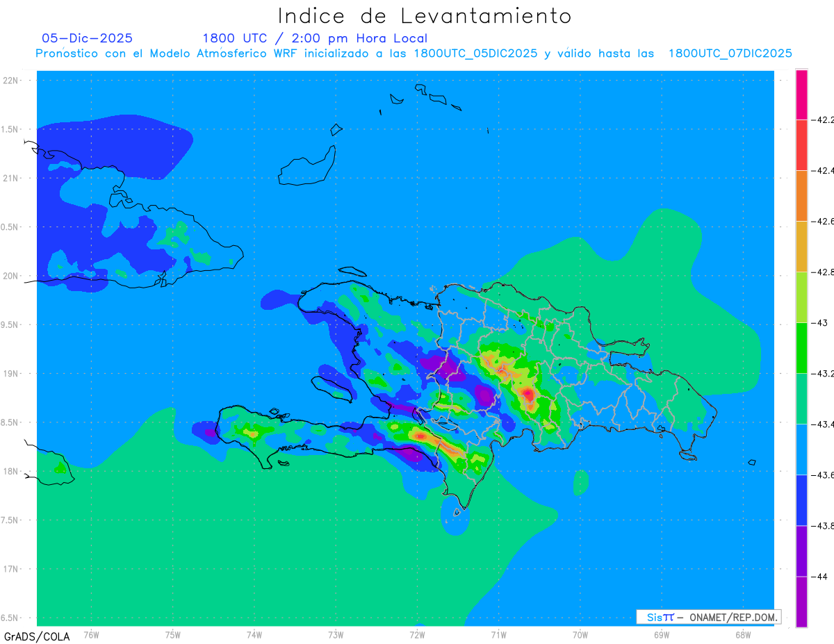Click the '73W' longitude label
The width and height of the screenshot is (834, 644).
(x=336, y=635)
